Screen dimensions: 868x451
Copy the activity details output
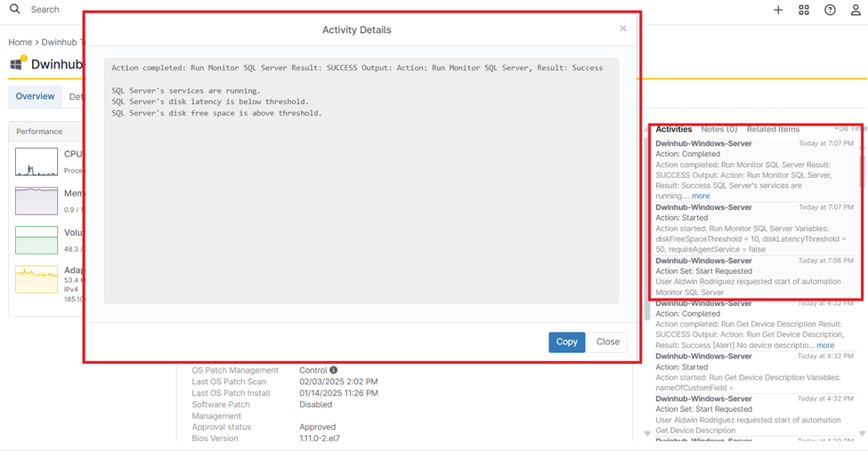click(567, 342)
